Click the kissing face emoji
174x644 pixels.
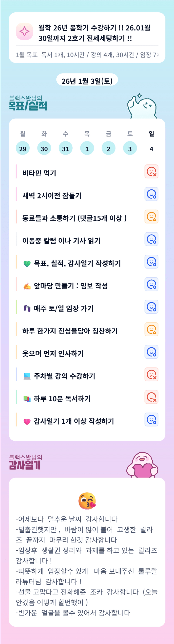coord(87,501)
